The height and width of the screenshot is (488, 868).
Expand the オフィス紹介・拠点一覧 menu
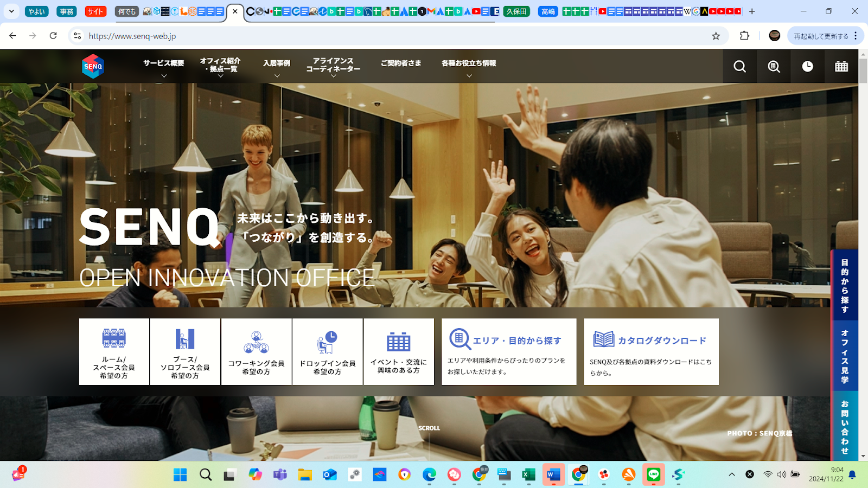220,67
